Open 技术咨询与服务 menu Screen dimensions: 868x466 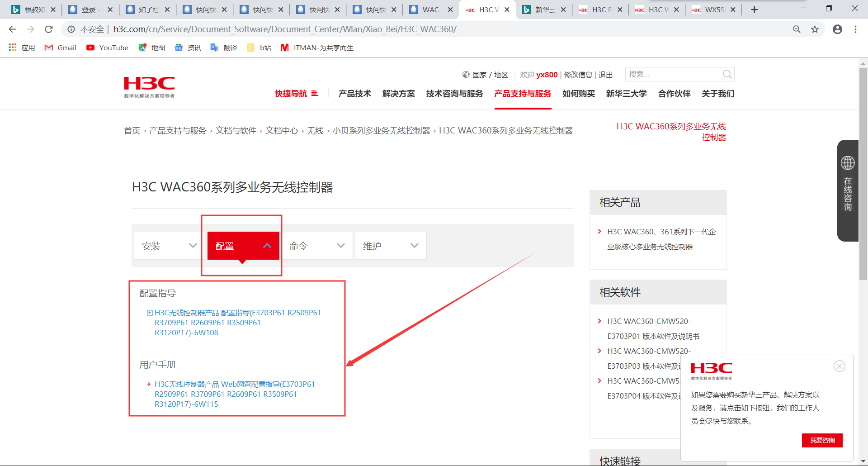[x=455, y=94]
